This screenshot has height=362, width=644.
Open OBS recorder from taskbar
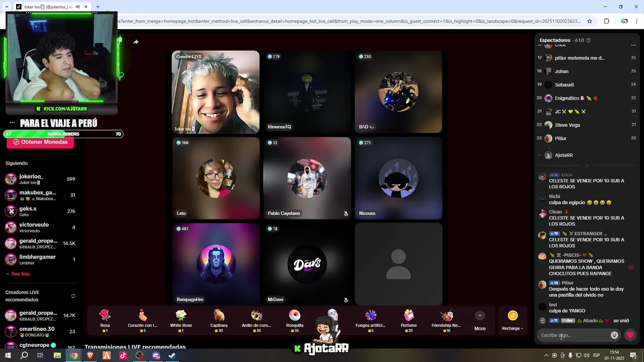pos(140,355)
